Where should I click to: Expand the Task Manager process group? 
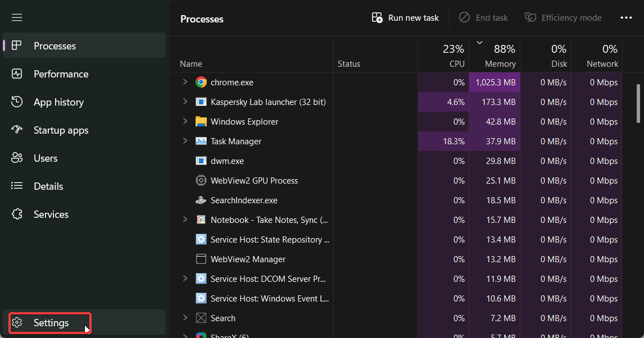pyautogui.click(x=185, y=141)
